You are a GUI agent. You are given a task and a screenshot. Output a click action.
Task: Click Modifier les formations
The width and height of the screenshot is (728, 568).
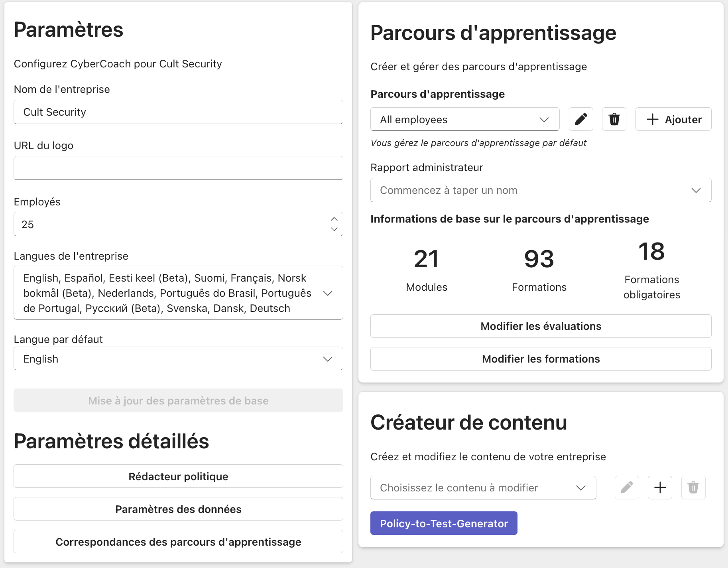(x=540, y=359)
